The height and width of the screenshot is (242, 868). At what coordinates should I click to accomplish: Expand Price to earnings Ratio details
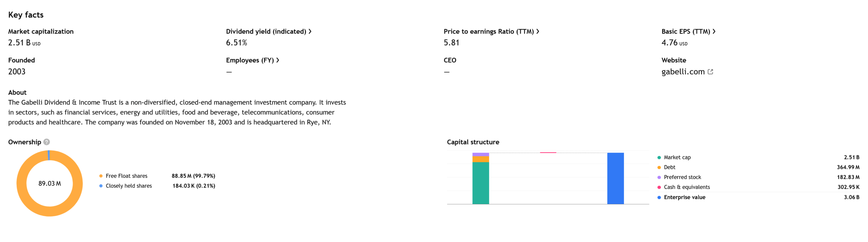pyautogui.click(x=538, y=31)
